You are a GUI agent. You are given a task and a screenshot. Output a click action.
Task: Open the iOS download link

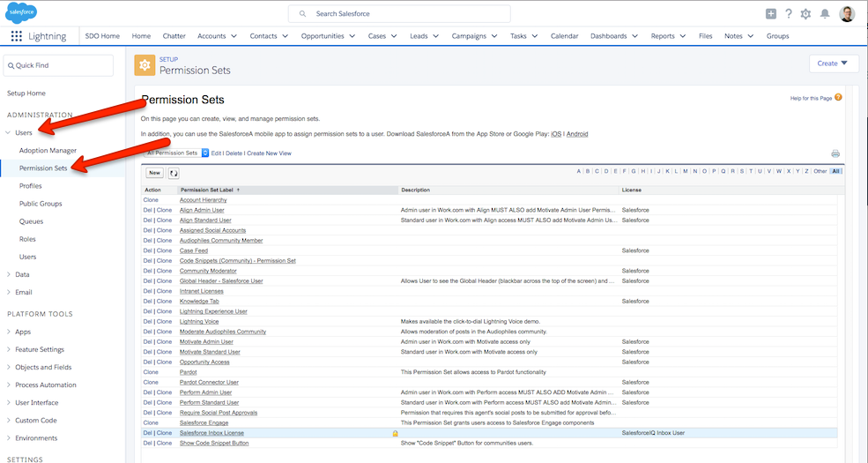point(556,134)
